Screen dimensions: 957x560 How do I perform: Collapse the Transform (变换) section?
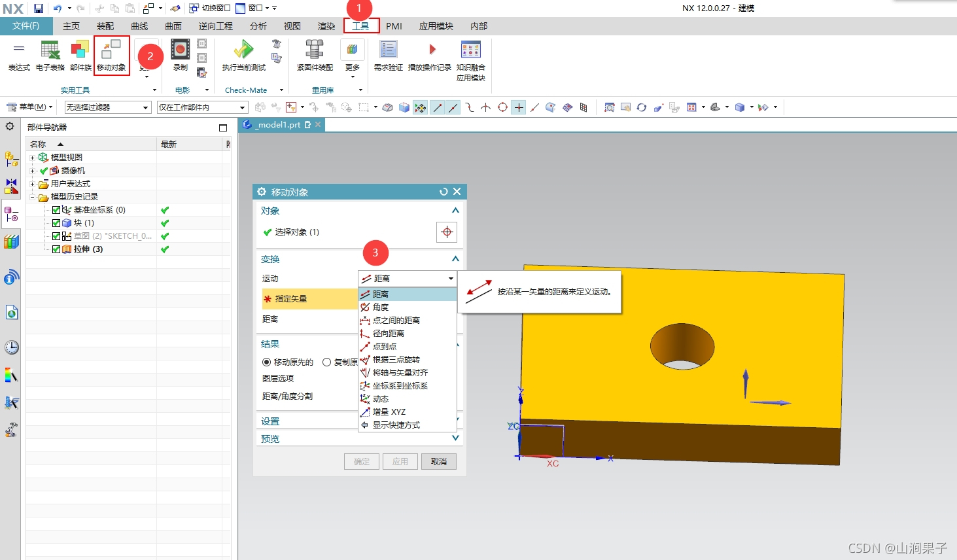click(455, 259)
